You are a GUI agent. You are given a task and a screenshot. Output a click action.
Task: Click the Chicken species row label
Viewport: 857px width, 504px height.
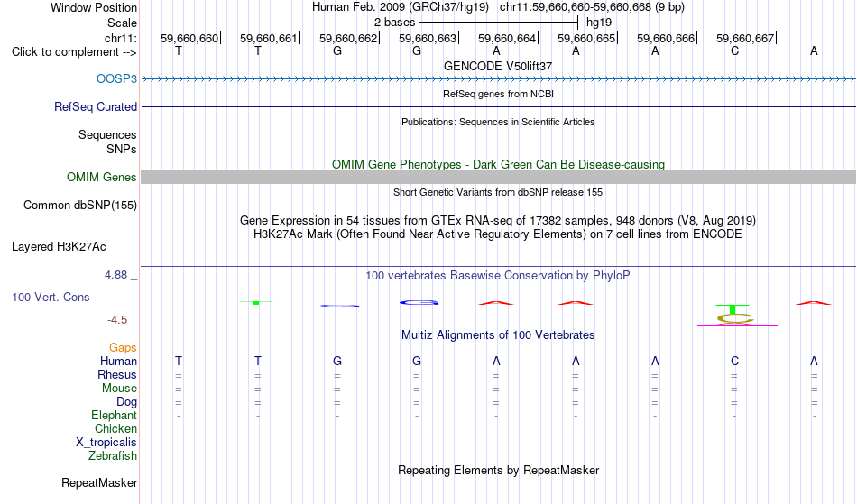115,428
